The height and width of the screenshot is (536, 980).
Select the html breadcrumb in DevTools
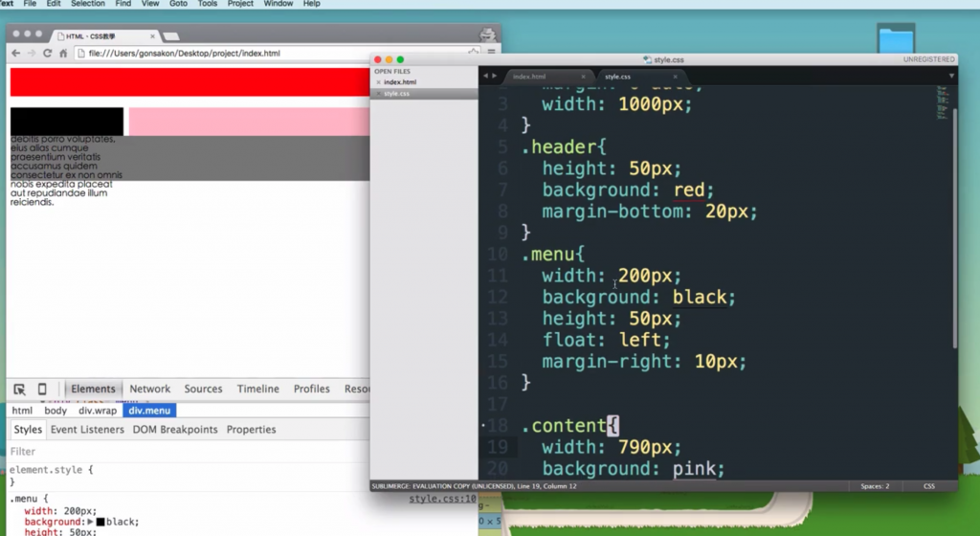coord(22,411)
